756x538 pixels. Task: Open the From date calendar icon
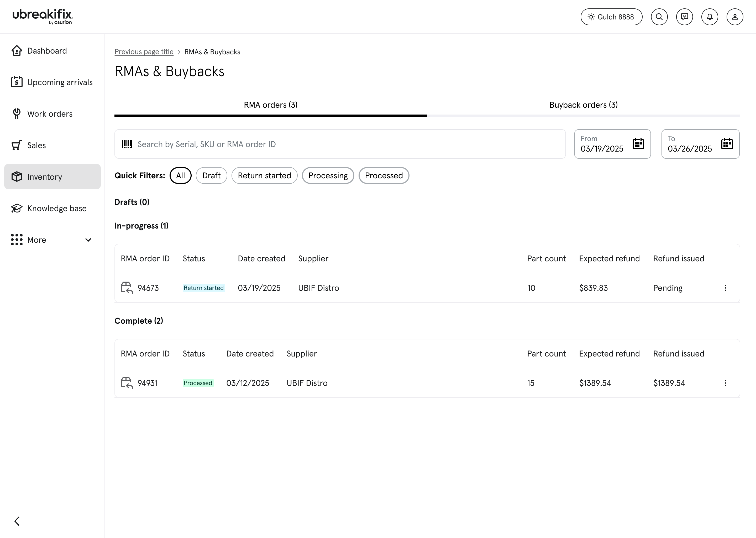pos(638,144)
